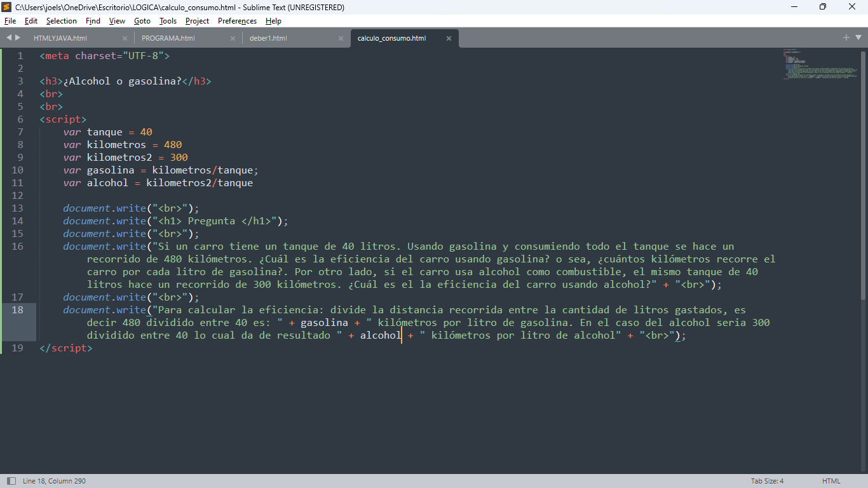Open the Preferences menu
This screenshot has height=488, width=868.
(x=237, y=21)
